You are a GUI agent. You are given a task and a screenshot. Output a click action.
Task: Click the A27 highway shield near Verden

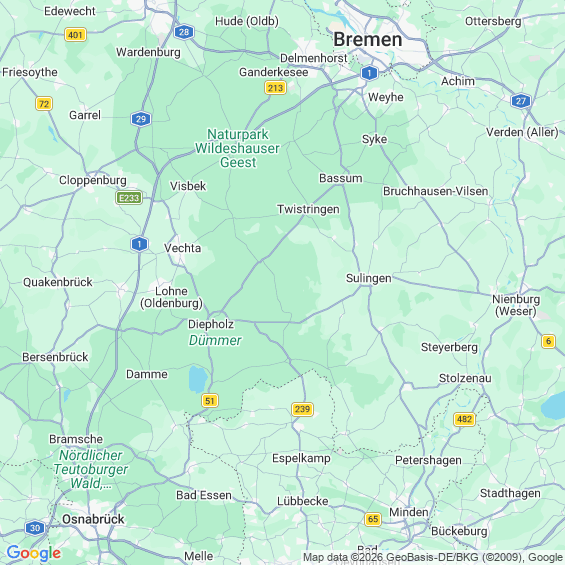tap(521, 101)
